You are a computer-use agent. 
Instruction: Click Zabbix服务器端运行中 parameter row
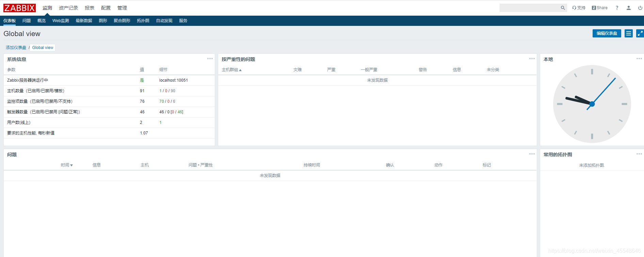(109, 80)
